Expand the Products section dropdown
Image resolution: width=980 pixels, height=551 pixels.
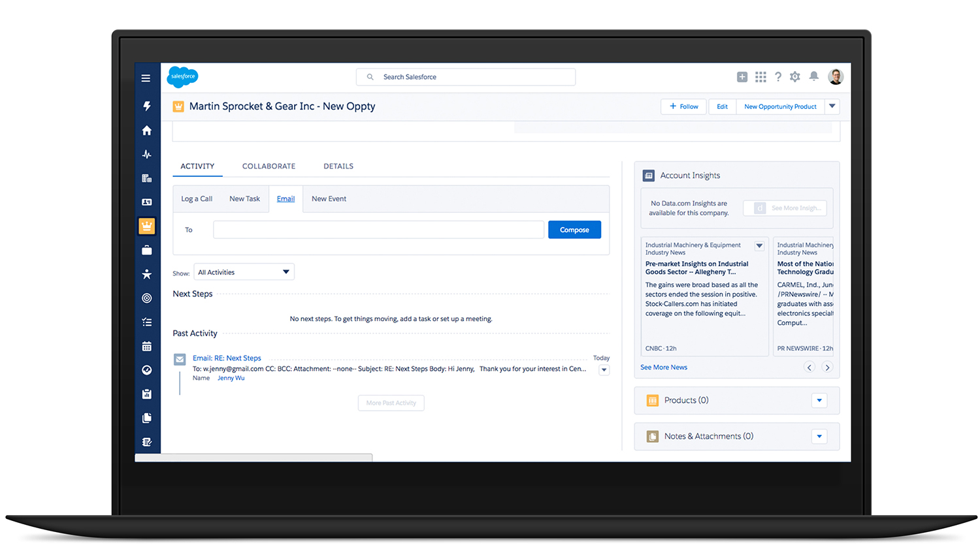[x=819, y=400]
